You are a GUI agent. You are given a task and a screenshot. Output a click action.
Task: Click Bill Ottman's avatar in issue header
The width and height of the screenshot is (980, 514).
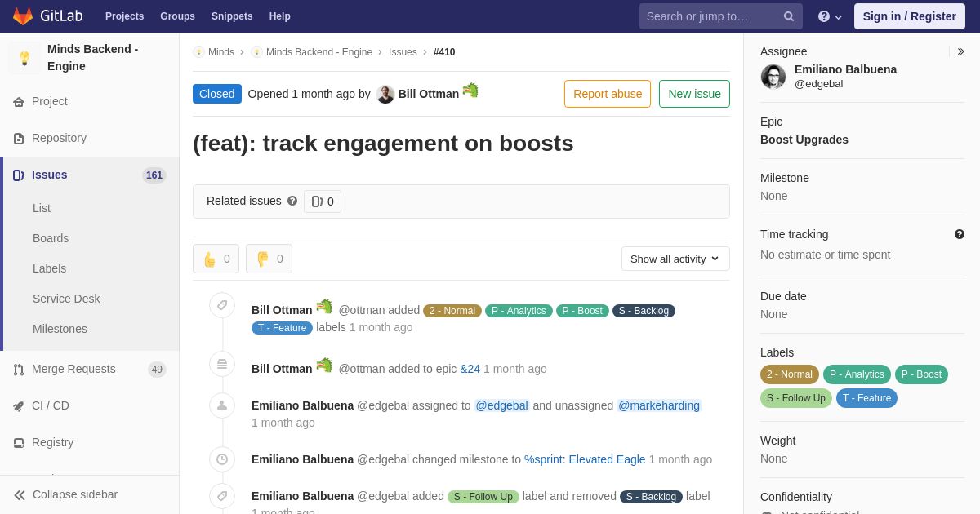(x=385, y=95)
